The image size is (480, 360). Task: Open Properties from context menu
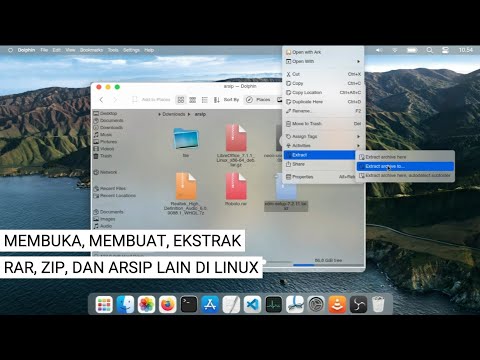(320, 177)
